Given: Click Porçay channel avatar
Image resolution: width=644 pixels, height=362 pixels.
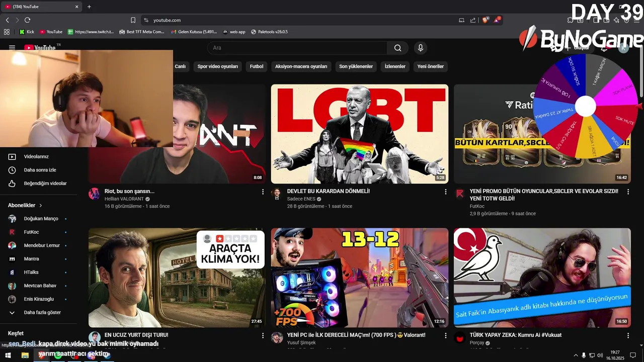Looking at the screenshot, I should [459, 337].
